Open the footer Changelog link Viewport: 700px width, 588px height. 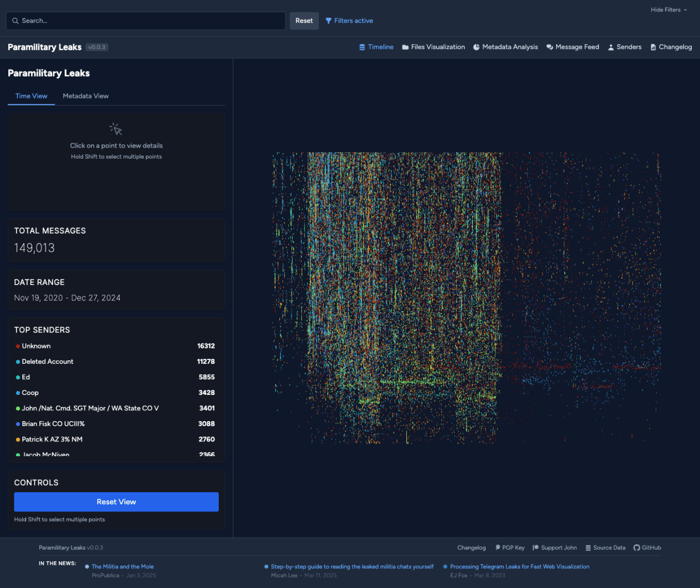pyautogui.click(x=471, y=548)
